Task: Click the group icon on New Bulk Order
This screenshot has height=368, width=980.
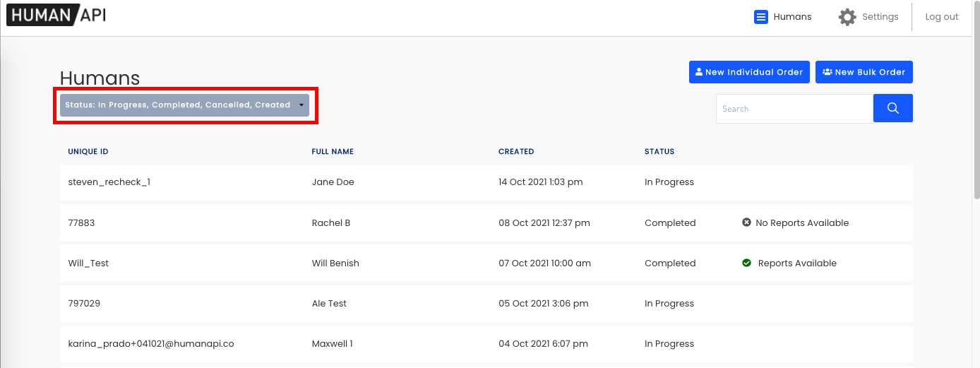Action: click(827, 72)
